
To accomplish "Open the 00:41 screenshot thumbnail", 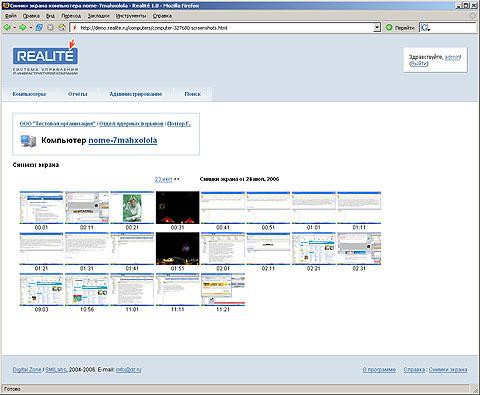I will [x=223, y=207].
